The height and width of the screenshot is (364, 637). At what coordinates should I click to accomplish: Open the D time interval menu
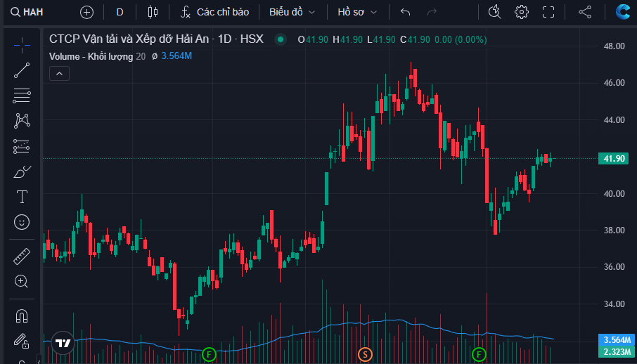click(120, 12)
